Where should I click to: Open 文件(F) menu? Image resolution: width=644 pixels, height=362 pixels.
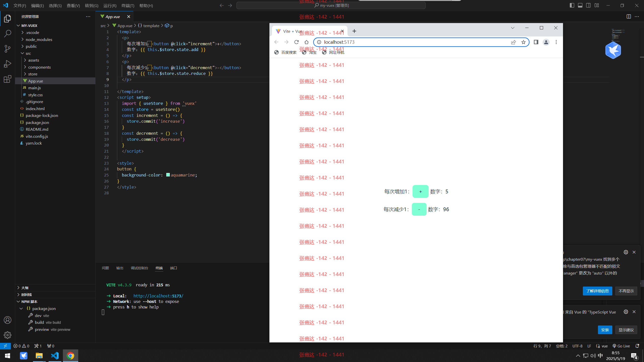click(20, 6)
